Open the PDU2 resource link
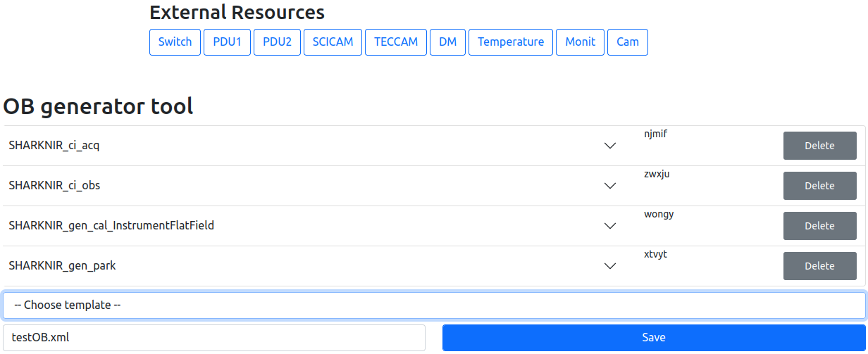Viewport: 868px width, 354px height. point(277,42)
